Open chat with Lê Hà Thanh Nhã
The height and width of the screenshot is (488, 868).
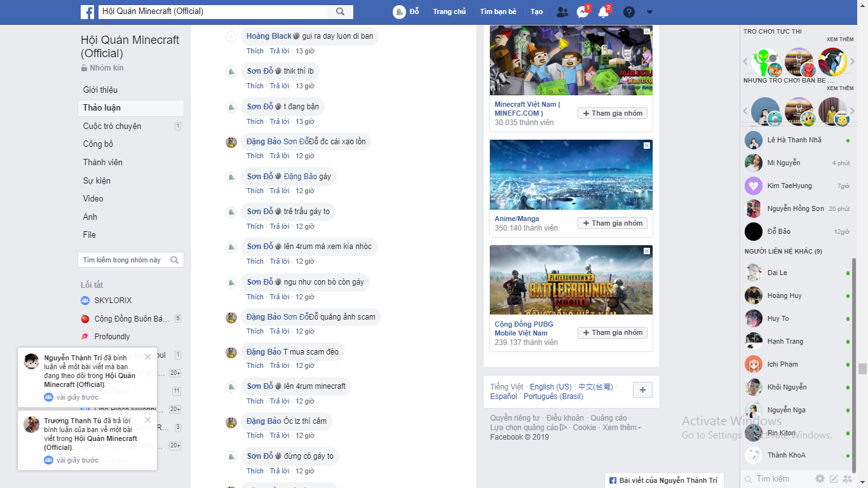(x=797, y=140)
